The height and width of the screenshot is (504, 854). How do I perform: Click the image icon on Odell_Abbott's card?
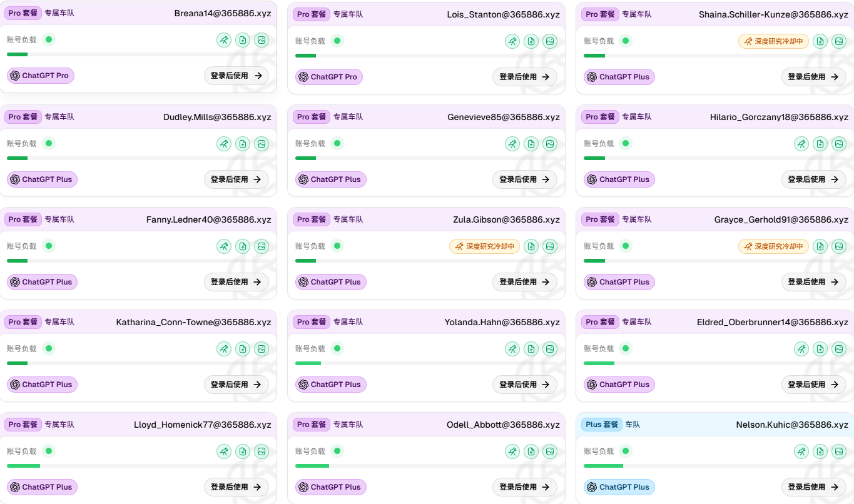(550, 451)
